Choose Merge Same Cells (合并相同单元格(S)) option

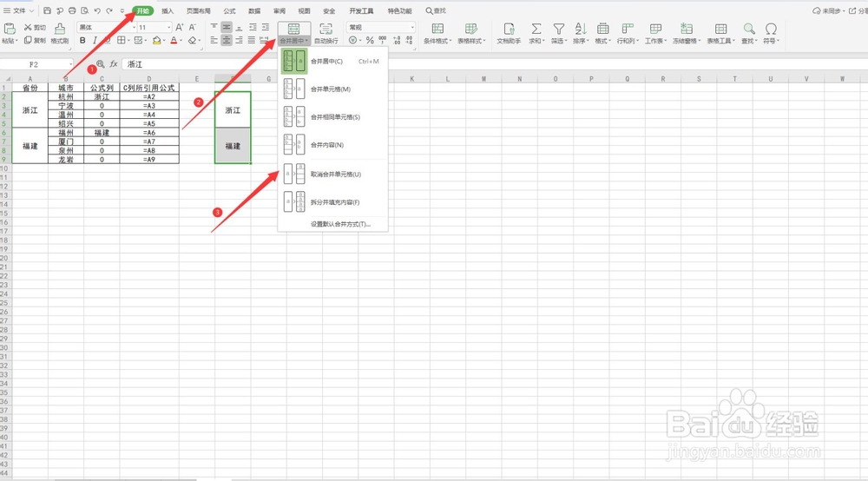pos(332,117)
